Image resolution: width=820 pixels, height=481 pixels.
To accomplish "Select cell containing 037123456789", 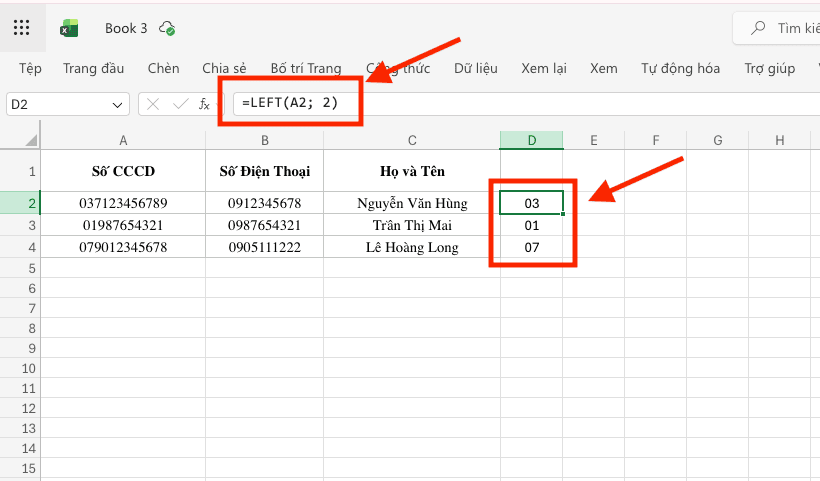I will [123, 203].
